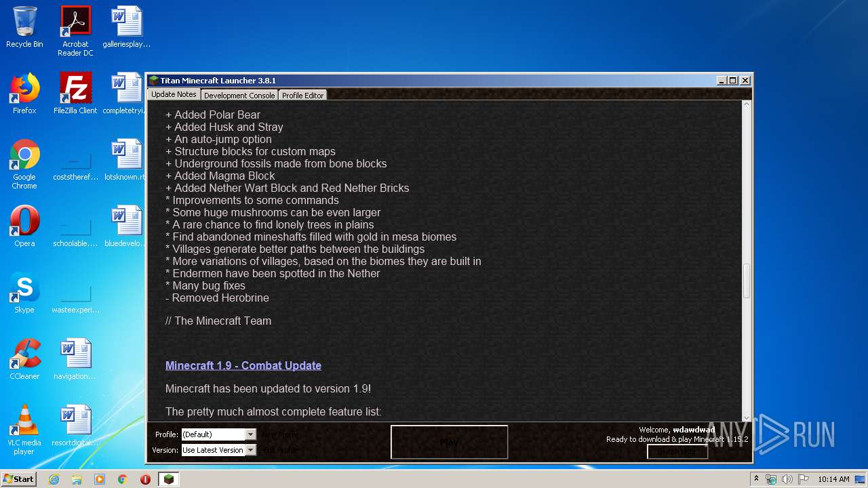This screenshot has width=868, height=488.
Task: Switch to the Update Notes tab
Action: pos(174,94)
